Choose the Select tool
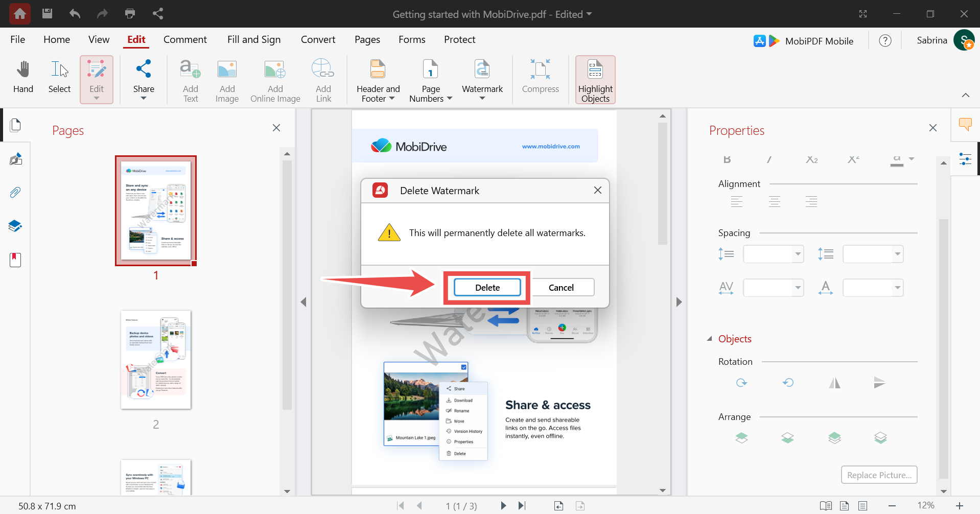Screen dimensions: 980x514 point(59,78)
